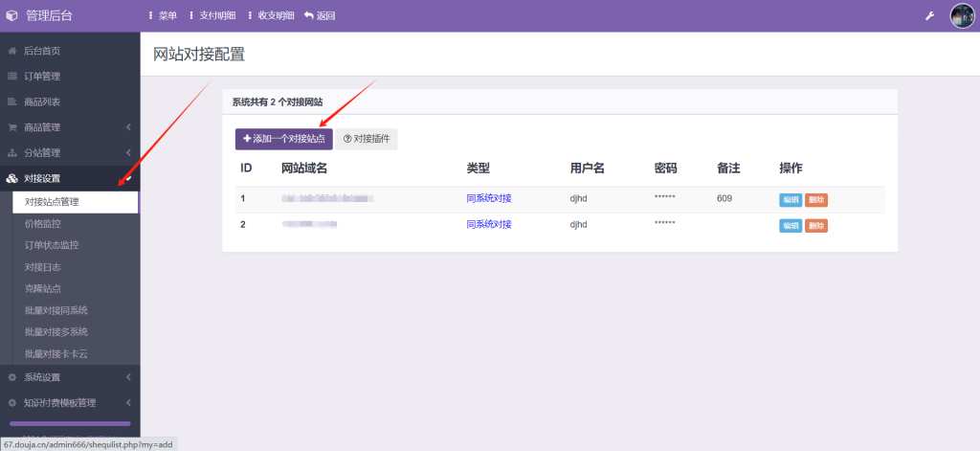The image size is (980, 451).
Task: Open 收支明细 in the top bar
Action: click(x=271, y=15)
